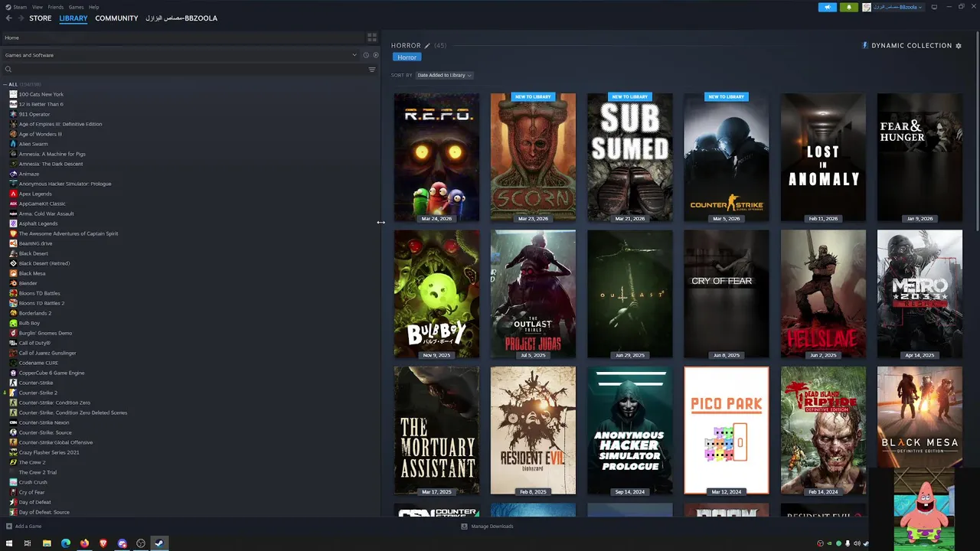980x551 pixels.
Task: Collapse the ALL games category
Action: pos(5,84)
